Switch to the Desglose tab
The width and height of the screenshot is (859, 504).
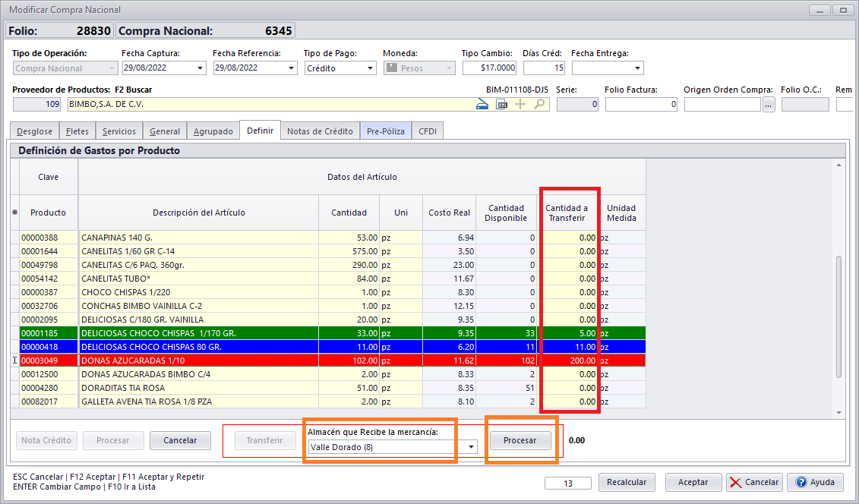point(33,131)
